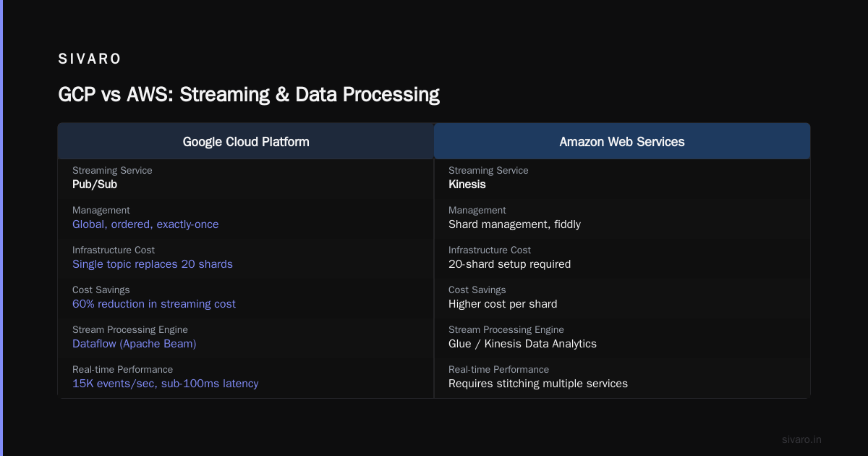868x456 pixels.
Task: Click the sivaro.in link in footer
Action: [x=801, y=439]
